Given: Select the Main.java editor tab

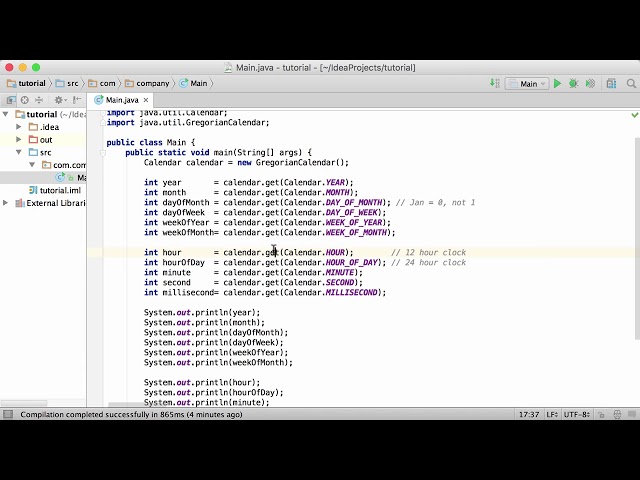Looking at the screenshot, I should click(121, 100).
